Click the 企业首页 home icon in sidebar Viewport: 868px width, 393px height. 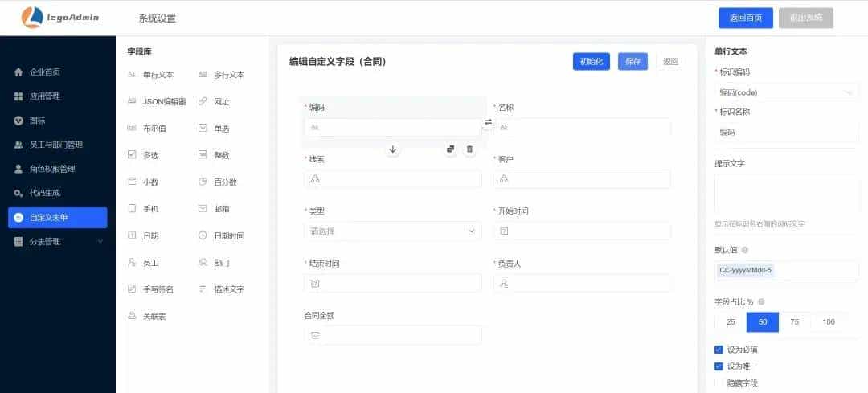pos(18,72)
